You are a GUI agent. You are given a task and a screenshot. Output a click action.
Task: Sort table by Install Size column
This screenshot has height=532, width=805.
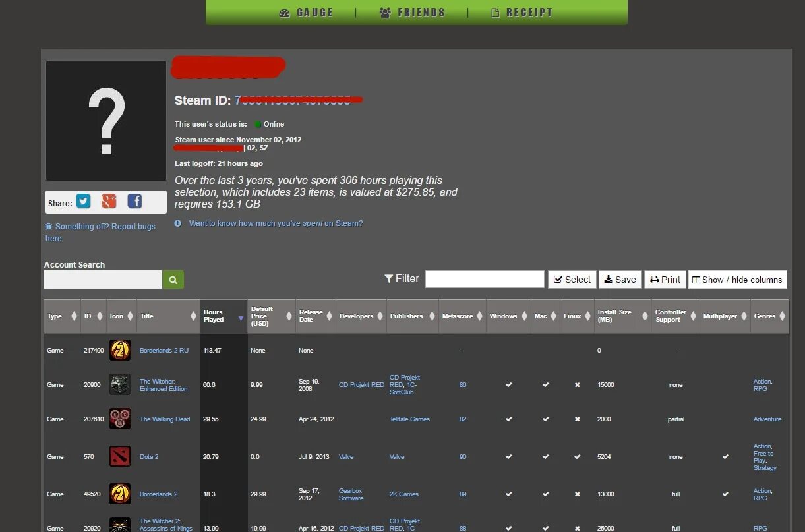coord(622,316)
